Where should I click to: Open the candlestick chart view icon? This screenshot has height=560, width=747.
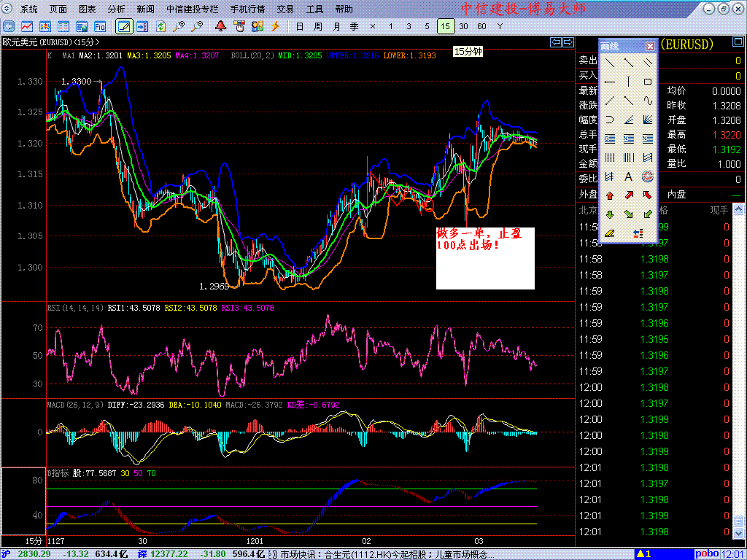[x=45, y=26]
